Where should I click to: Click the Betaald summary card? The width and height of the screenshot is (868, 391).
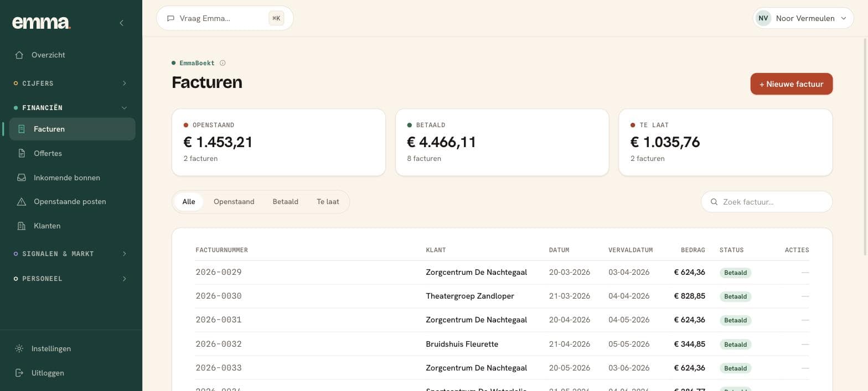click(502, 142)
